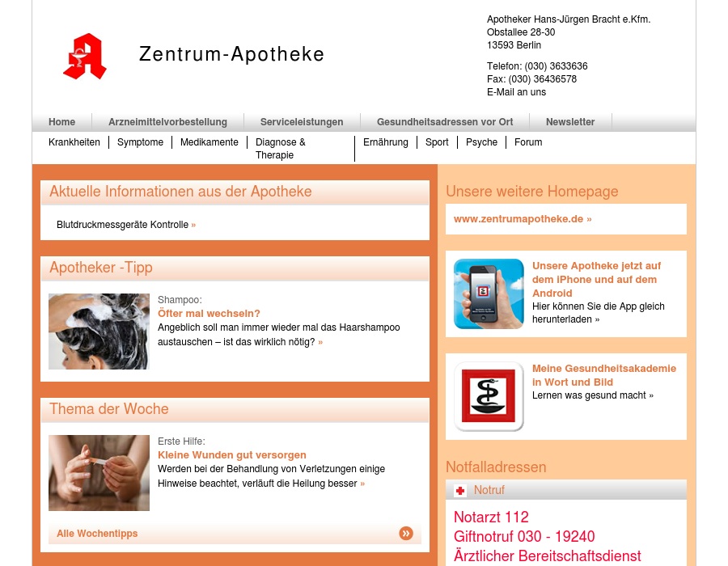Open the Medikamente submenu item
Image resolution: width=728 pixels, height=566 pixels.
pyautogui.click(x=210, y=142)
